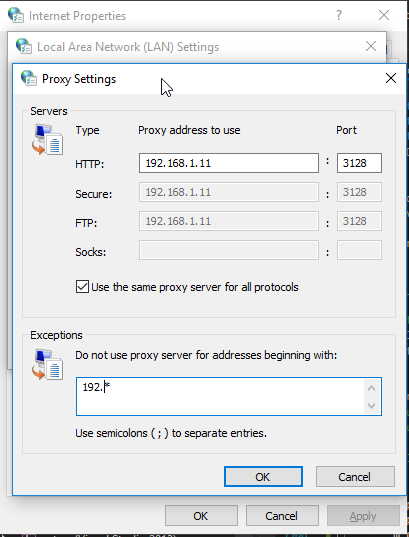
Task: Click the HTTP proxy address field
Action: tap(229, 163)
